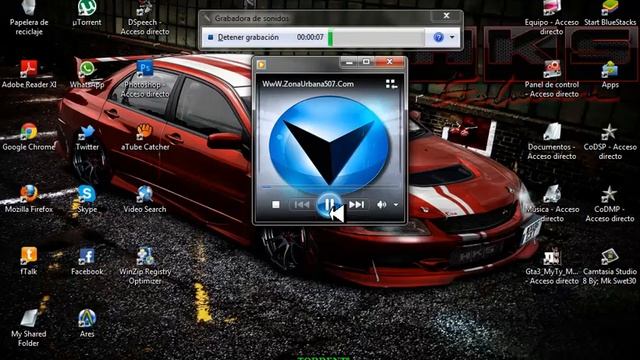Click the media player title bar icon
This screenshot has height=360, width=640.
pyautogui.click(x=261, y=64)
